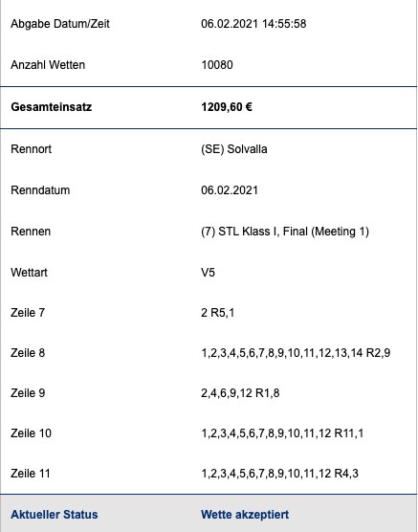Select the submission timestamp 06.02.2021 14:55:58
Viewport: 418px width, 532px height.
[253, 24]
